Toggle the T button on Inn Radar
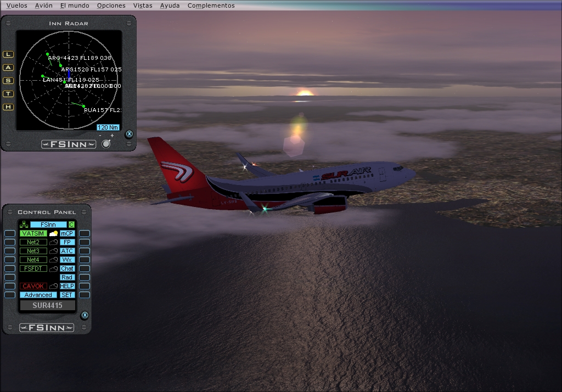562x392 pixels. pyautogui.click(x=8, y=93)
